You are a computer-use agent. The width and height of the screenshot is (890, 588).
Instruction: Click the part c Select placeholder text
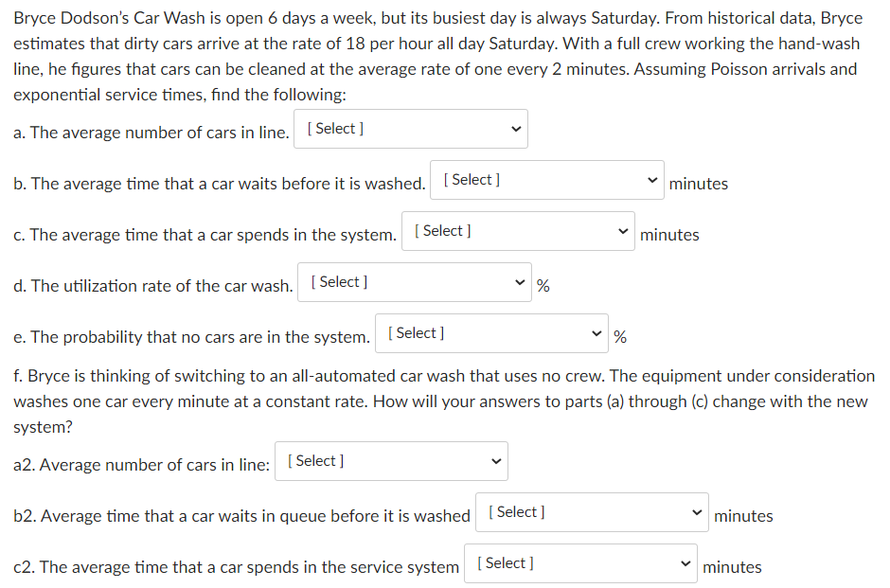[x=441, y=229]
